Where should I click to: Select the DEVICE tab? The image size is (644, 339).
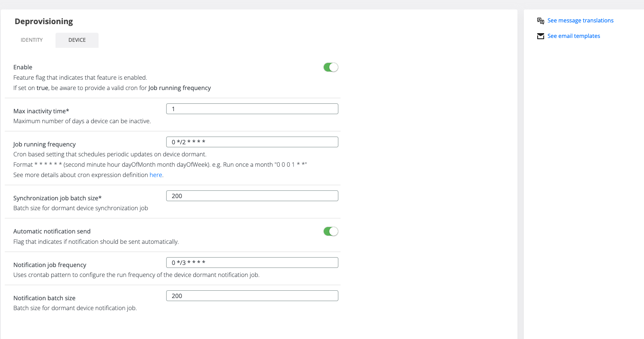click(x=77, y=40)
